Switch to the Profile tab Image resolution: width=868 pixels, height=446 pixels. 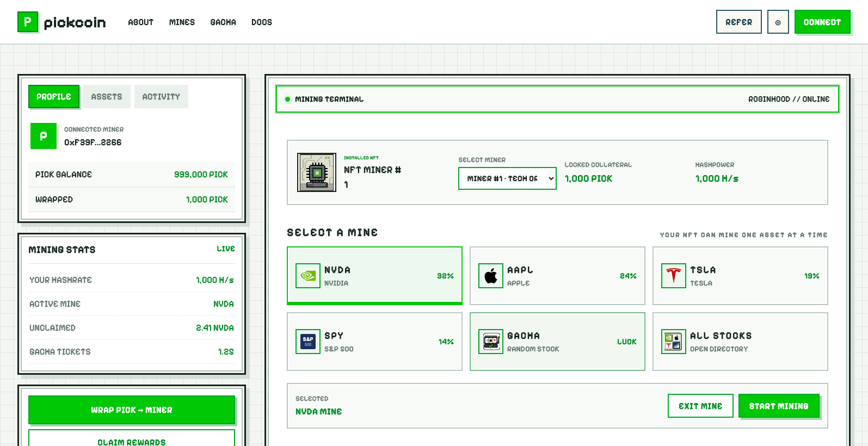(x=54, y=96)
